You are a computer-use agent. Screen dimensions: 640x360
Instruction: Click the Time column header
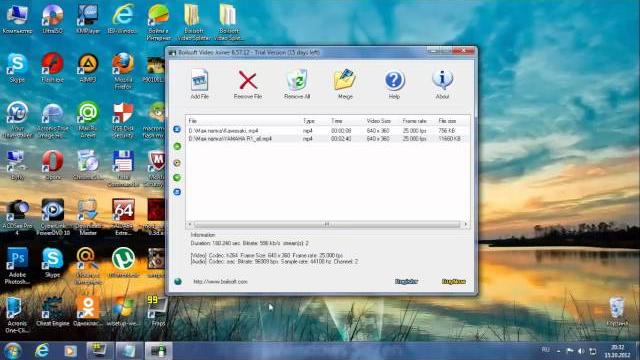(346, 121)
